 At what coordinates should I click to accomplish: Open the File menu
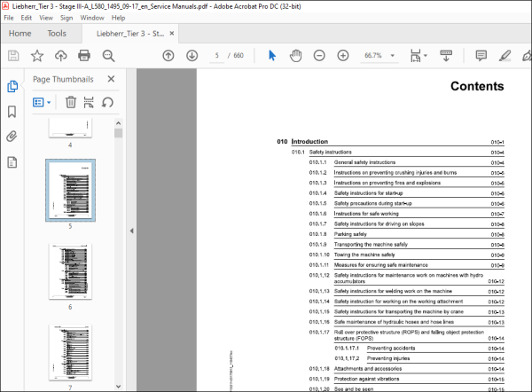(x=9, y=18)
